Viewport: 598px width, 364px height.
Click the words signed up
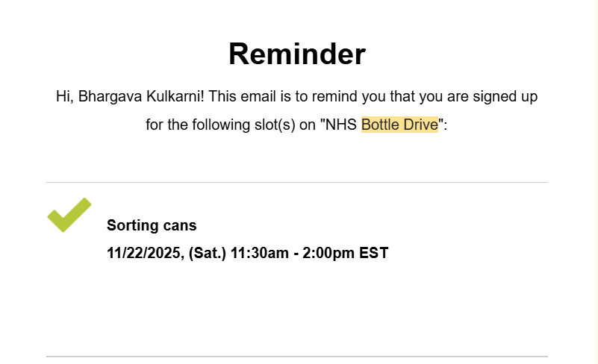(496, 97)
